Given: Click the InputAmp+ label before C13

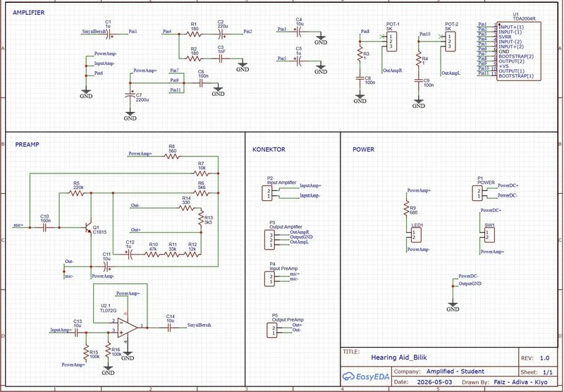Looking at the screenshot, I should (61, 330).
